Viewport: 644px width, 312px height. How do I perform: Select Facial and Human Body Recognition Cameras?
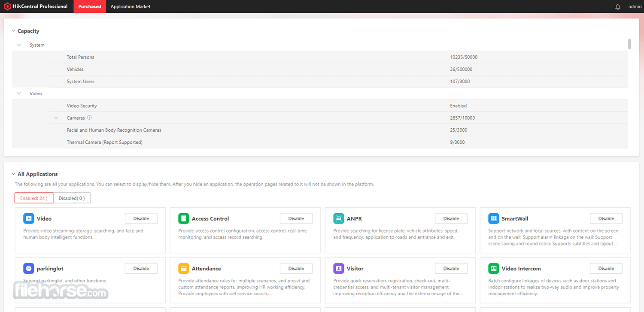pyautogui.click(x=114, y=130)
